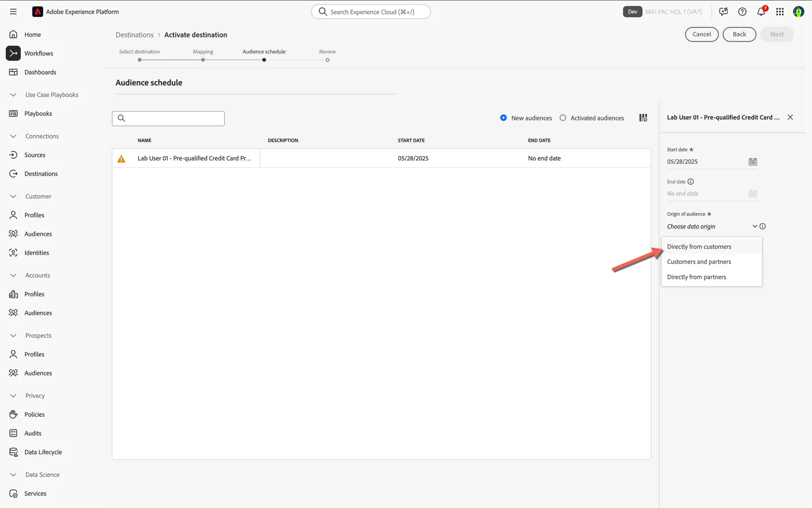Viewport: 812px width, 508px height.
Task: Toggle the hamburger navigation menu
Action: [13, 12]
